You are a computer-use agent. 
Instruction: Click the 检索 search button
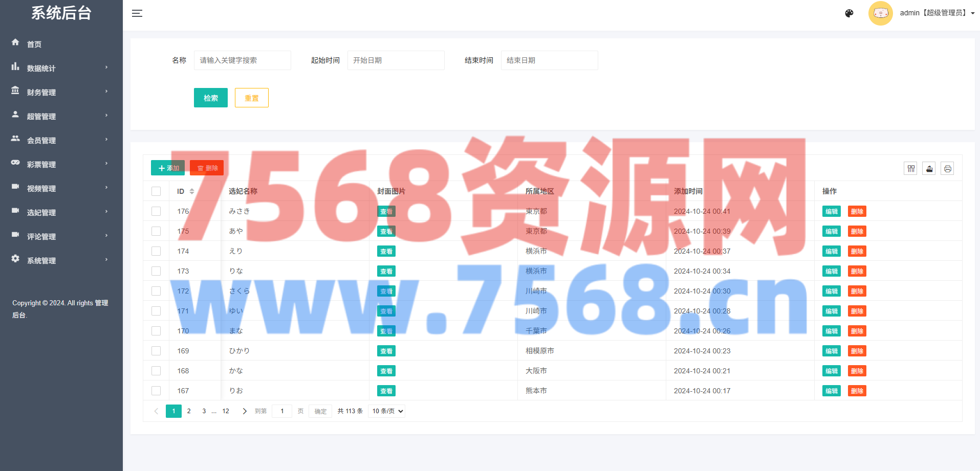tap(210, 98)
